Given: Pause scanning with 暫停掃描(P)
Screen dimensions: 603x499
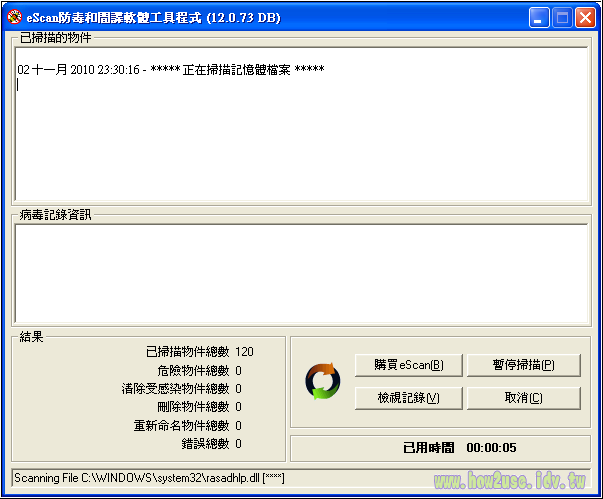Looking at the screenshot, I should (523, 365).
